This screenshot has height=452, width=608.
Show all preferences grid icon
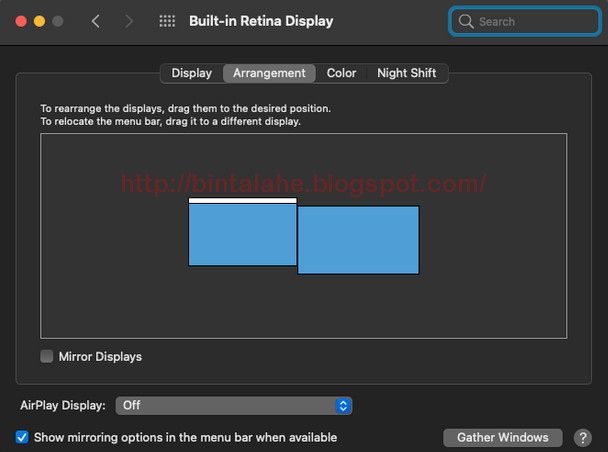click(167, 21)
